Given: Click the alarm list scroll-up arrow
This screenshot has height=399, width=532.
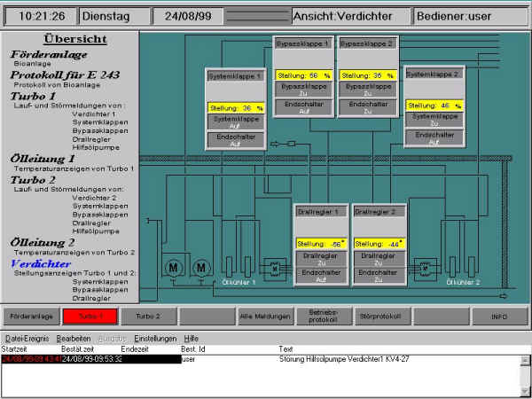Looking at the screenshot, I should click(525, 360).
